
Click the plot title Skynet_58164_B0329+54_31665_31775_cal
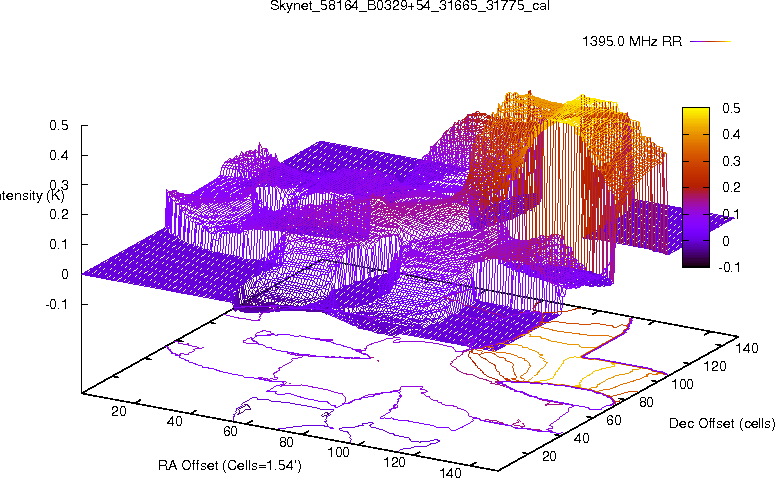point(410,6)
